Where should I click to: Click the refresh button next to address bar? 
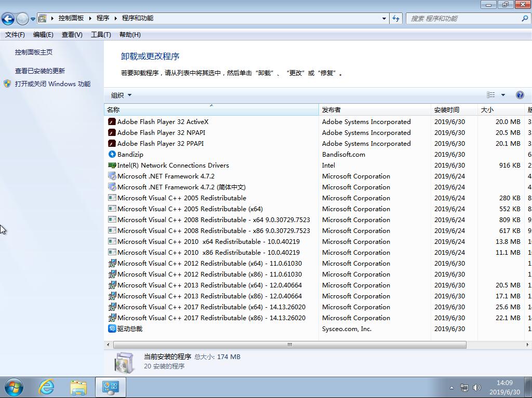(x=396, y=19)
